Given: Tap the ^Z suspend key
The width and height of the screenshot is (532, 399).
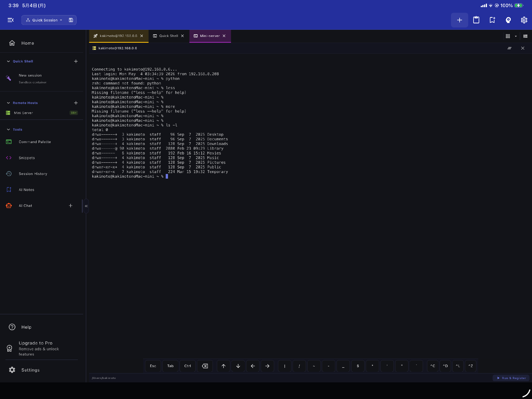Looking at the screenshot, I should [471, 366].
